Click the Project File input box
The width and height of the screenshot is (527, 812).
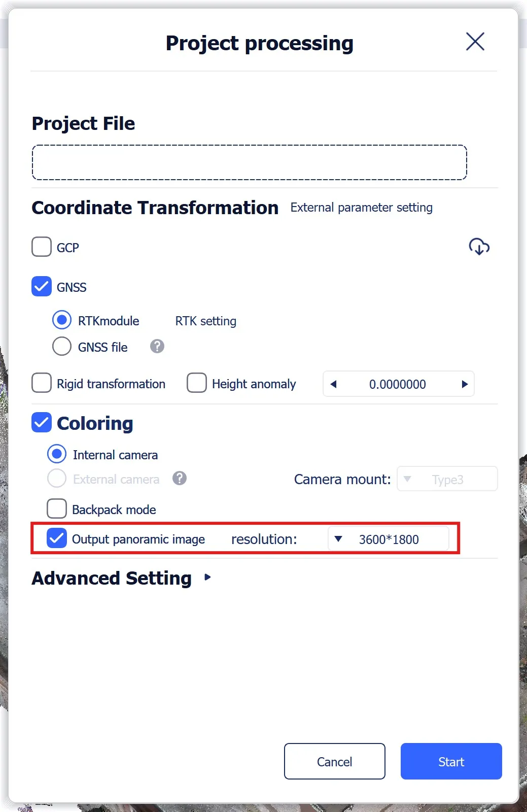tap(249, 162)
